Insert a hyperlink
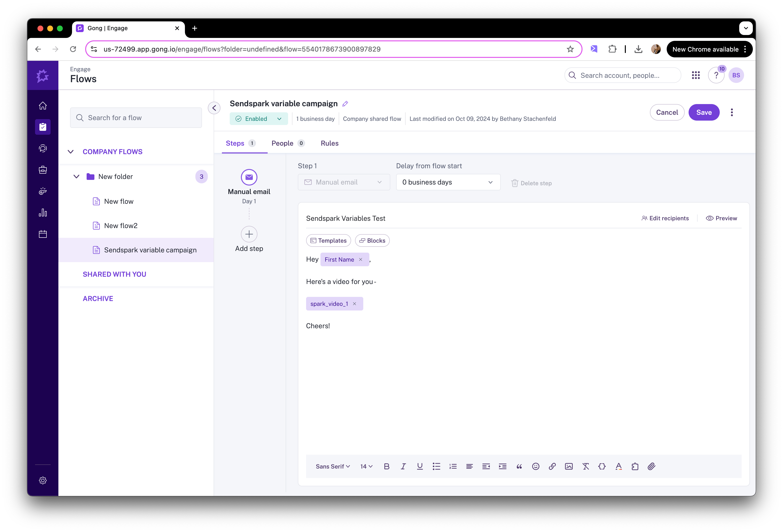 552,466
